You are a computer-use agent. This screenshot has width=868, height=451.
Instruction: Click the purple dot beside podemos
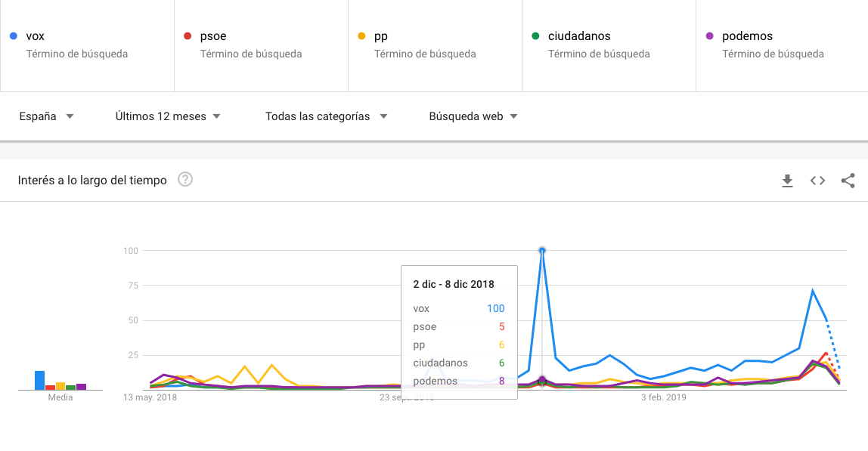(x=709, y=36)
